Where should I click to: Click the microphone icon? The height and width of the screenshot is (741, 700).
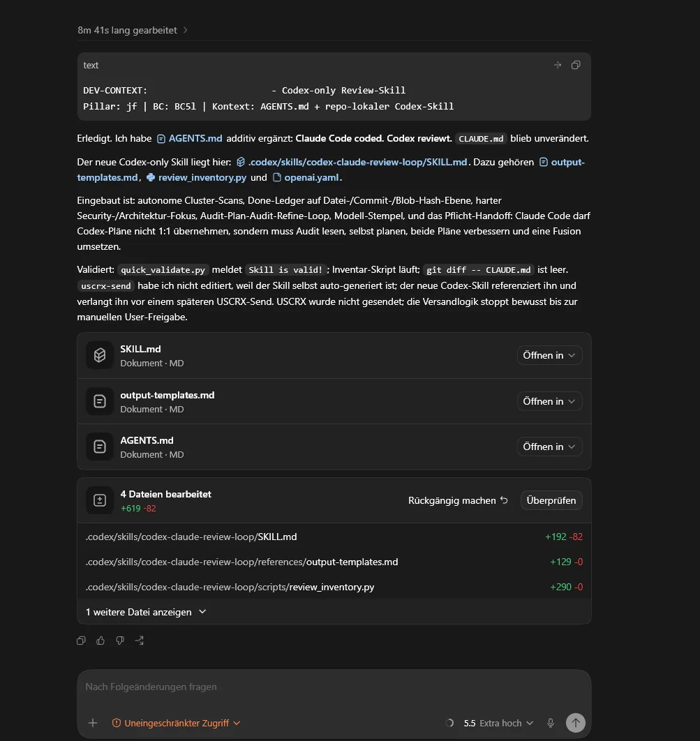tap(551, 723)
